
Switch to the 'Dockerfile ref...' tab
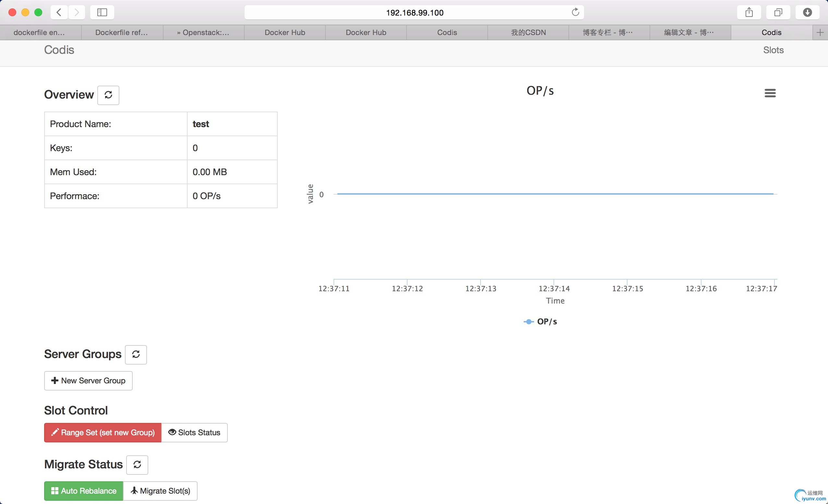(x=122, y=32)
